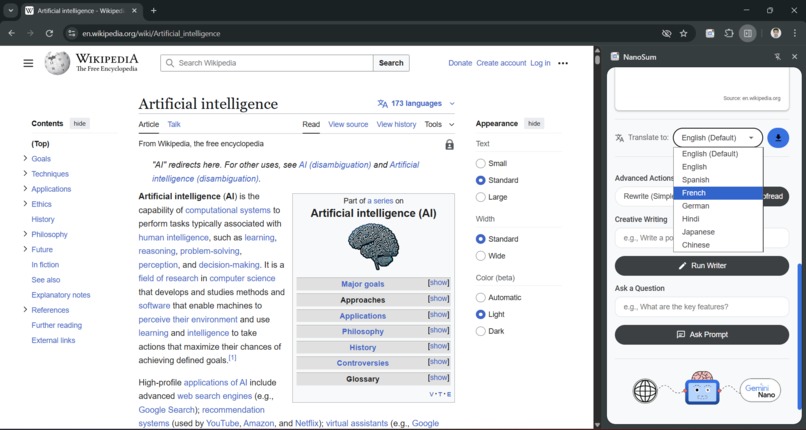Switch to the Talk tab
The height and width of the screenshot is (430, 806).
pos(174,124)
